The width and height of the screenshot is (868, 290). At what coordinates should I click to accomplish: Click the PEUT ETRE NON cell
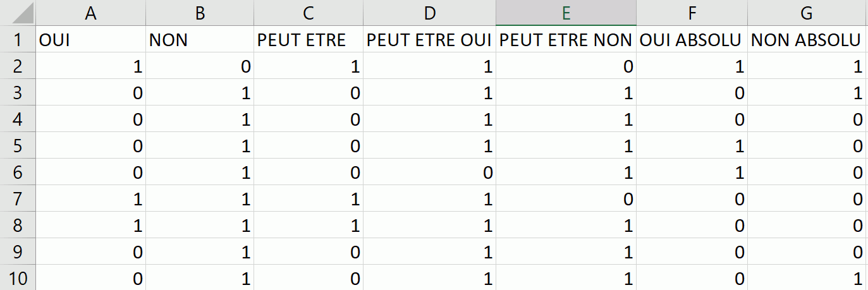coord(566,40)
